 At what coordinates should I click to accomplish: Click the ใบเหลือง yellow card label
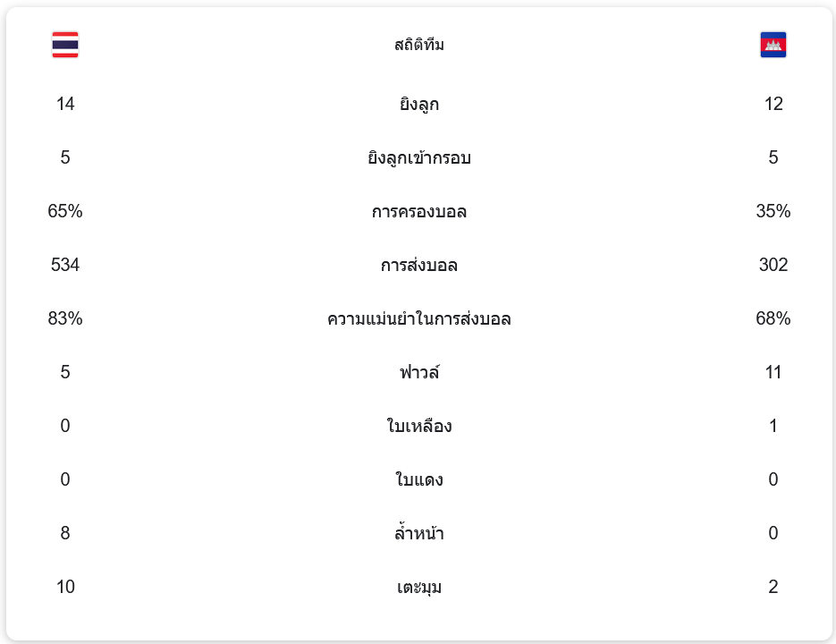pyautogui.click(x=418, y=427)
